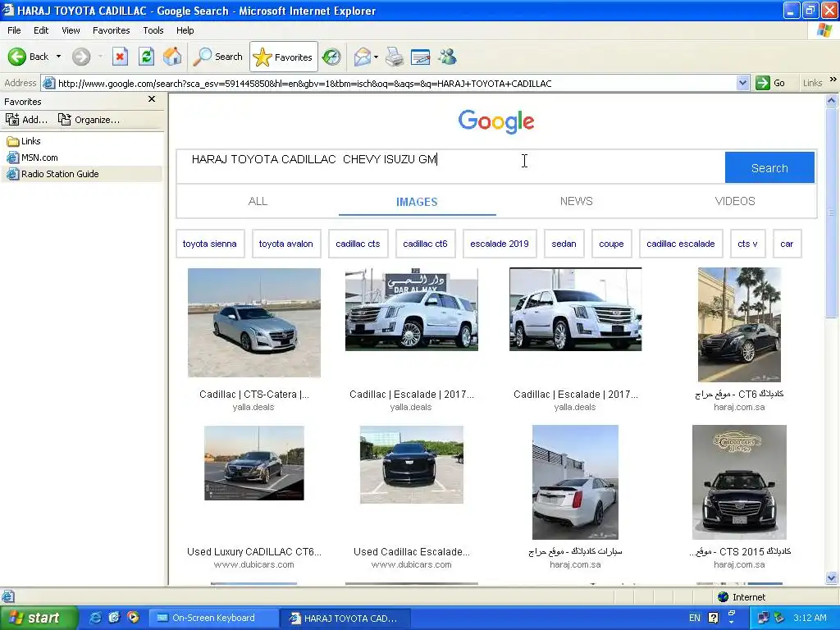Screen dimensions: 840x630
Task: Open the DAR AL MAX Escalade thumbnail
Action: 412,309
